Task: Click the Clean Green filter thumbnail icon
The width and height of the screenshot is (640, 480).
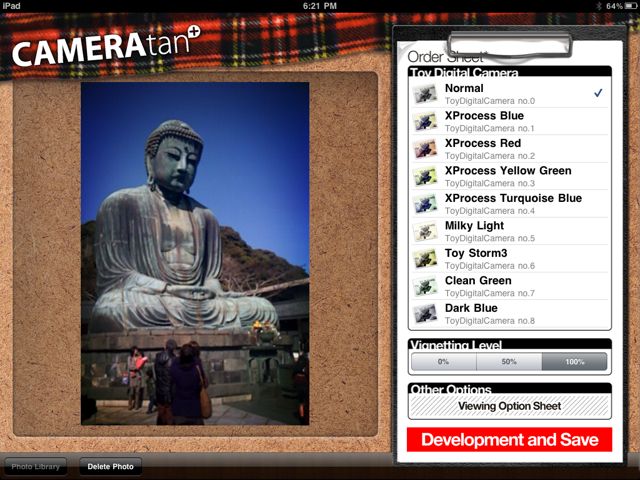Action: click(425, 286)
